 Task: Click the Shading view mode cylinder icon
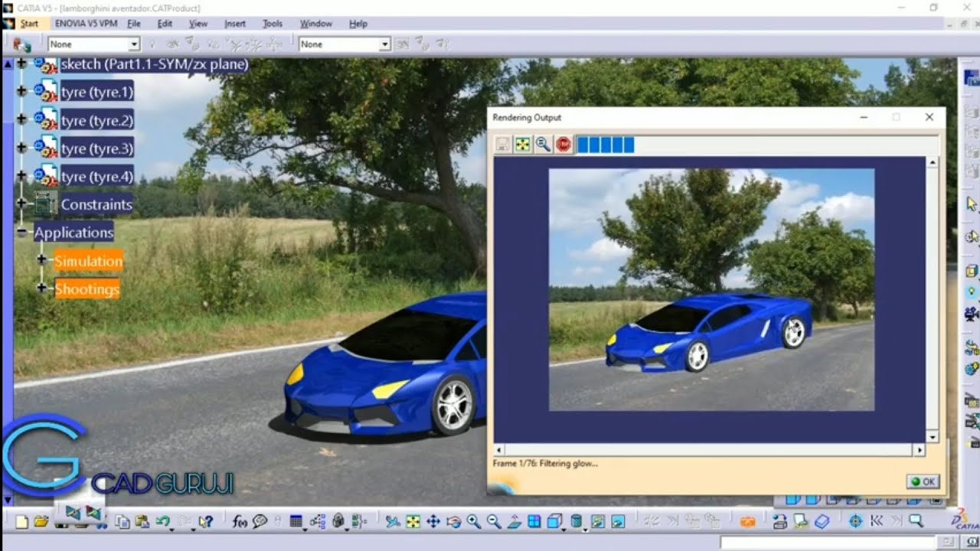pyautogui.click(x=577, y=522)
